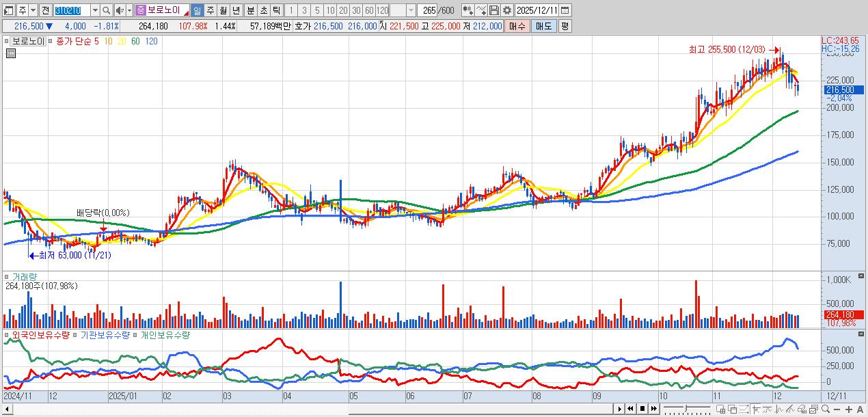Select the 분 minute chart period
The image size is (868, 417).
[x=250, y=10]
